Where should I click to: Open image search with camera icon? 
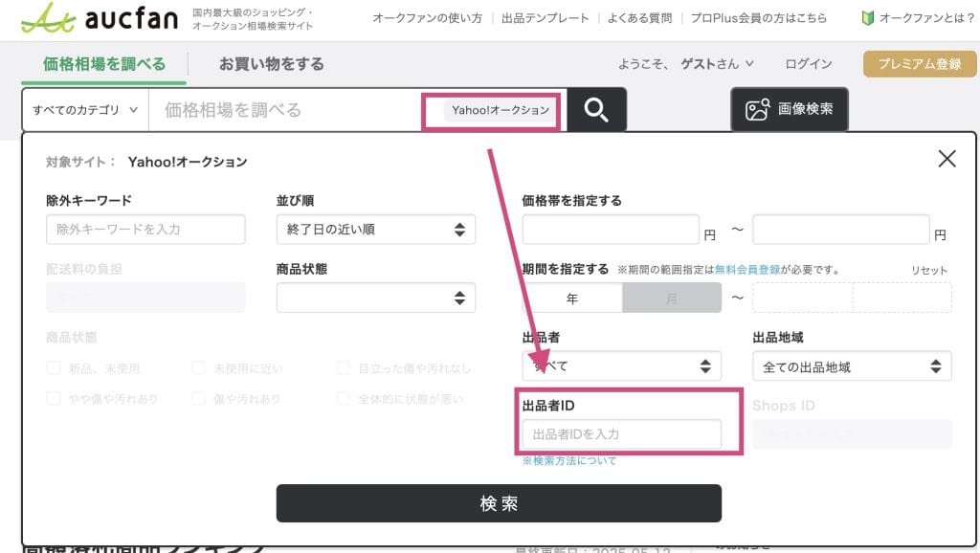[790, 109]
